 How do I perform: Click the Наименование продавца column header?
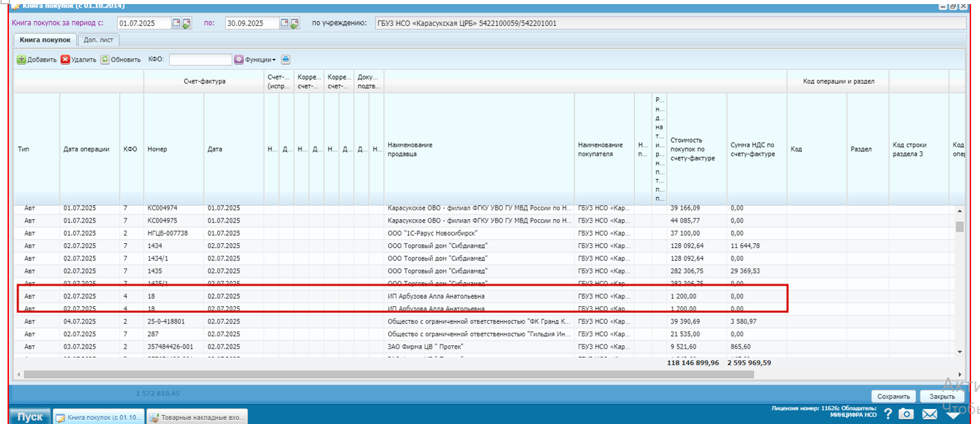pos(479,149)
